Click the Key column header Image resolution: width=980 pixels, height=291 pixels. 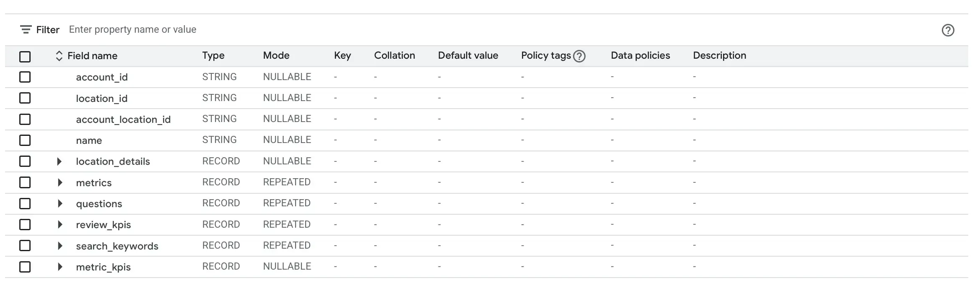(x=342, y=56)
